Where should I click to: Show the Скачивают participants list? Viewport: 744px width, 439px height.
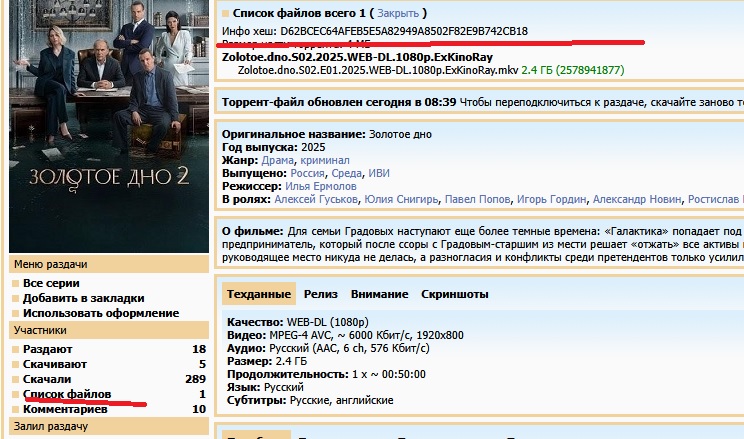click(54, 364)
